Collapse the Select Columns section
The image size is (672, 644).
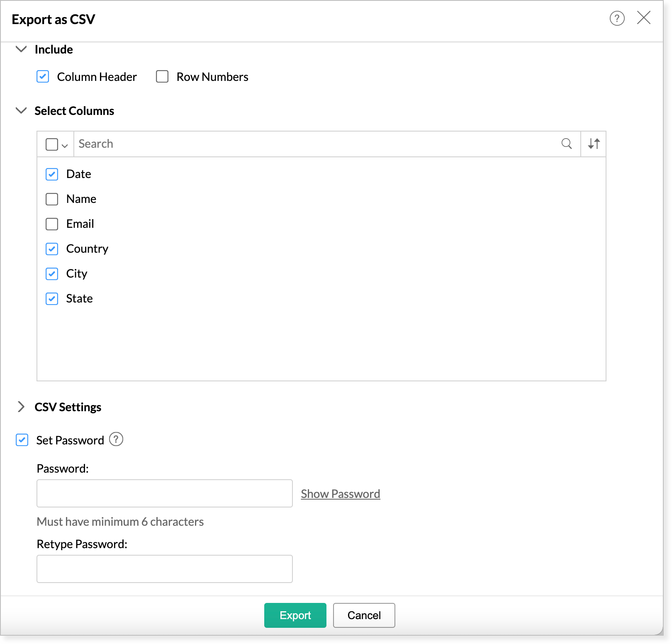(x=21, y=111)
